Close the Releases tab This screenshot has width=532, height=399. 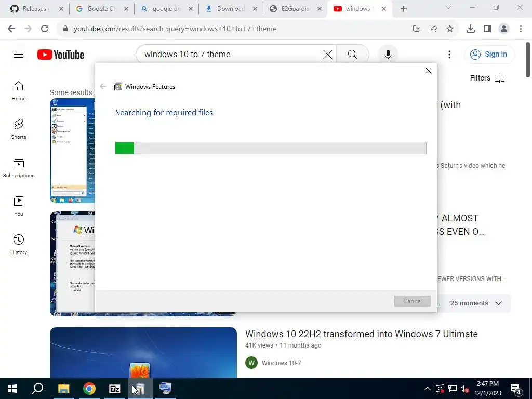[61, 9]
